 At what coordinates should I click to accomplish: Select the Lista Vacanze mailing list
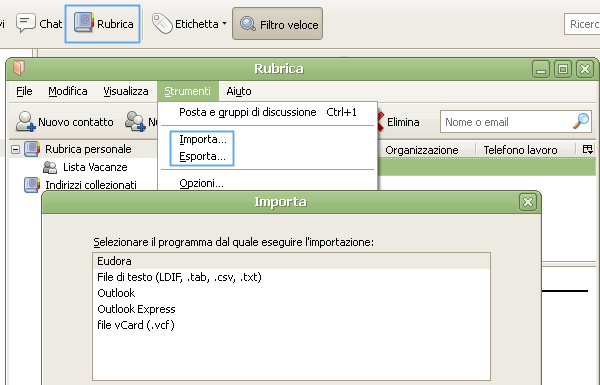coord(95,167)
